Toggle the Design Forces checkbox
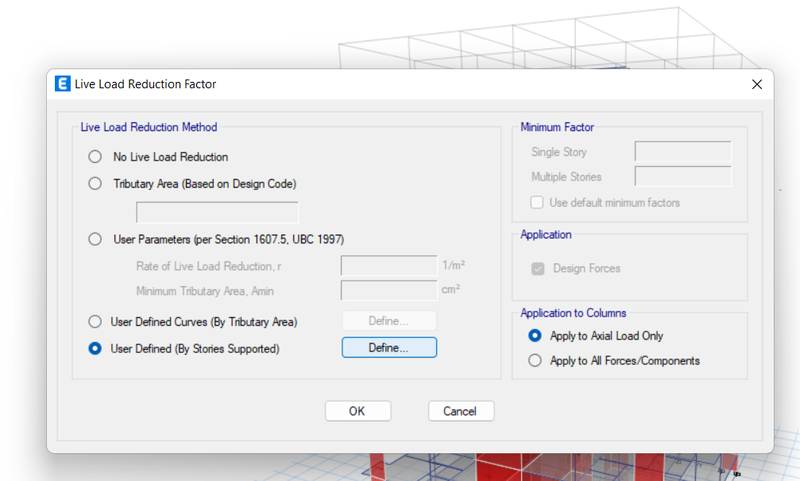The height and width of the screenshot is (481, 800). [x=538, y=269]
